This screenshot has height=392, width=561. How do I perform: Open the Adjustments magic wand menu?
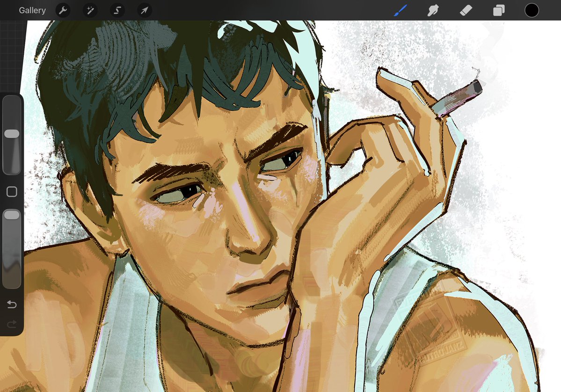90,10
